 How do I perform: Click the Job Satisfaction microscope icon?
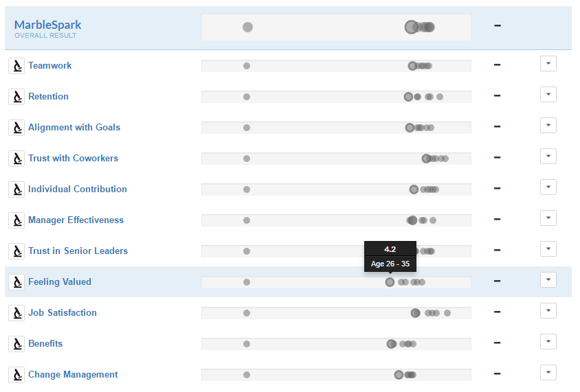pos(16,313)
